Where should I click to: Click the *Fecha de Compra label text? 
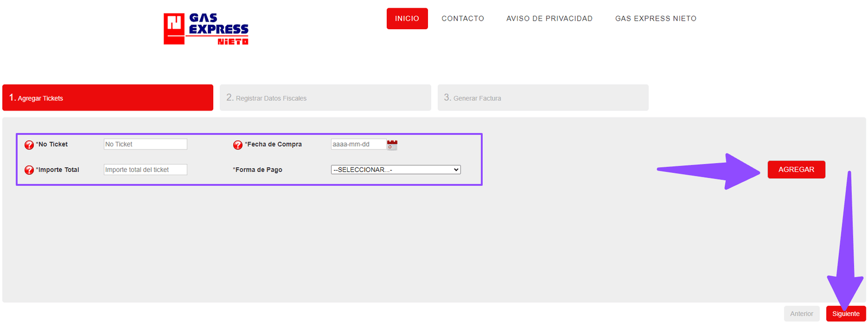click(x=273, y=144)
